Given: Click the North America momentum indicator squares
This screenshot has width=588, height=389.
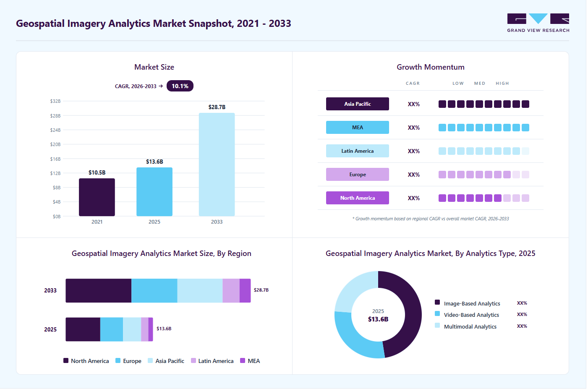Looking at the screenshot, I should [484, 198].
